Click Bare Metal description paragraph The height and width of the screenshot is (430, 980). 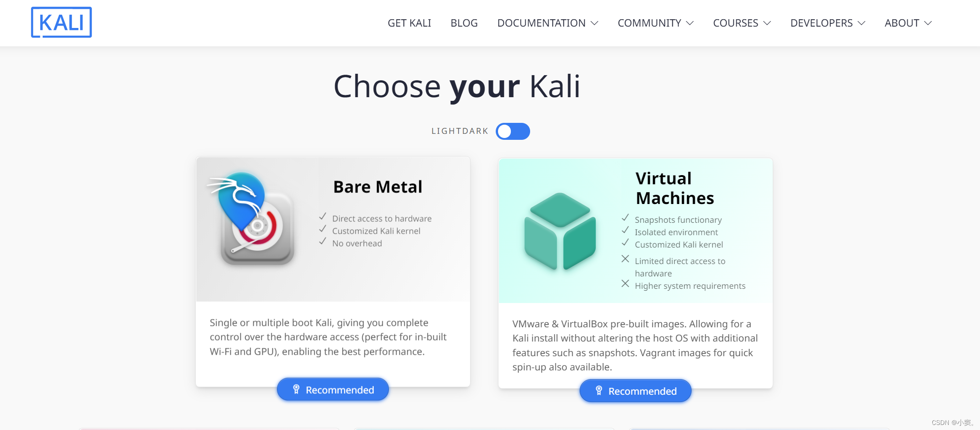tap(328, 337)
